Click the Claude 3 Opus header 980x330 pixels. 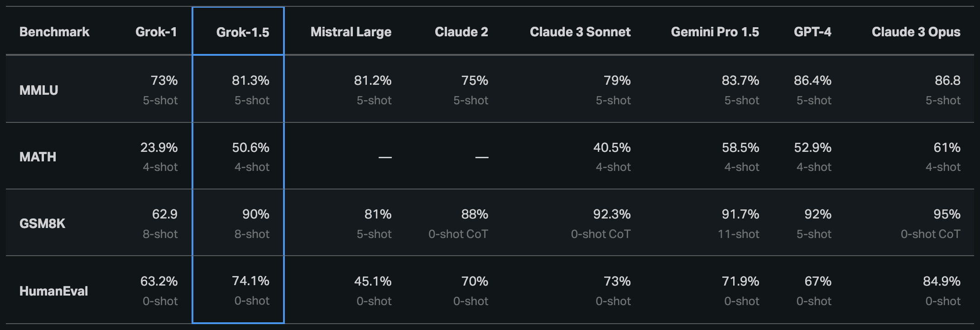(916, 32)
